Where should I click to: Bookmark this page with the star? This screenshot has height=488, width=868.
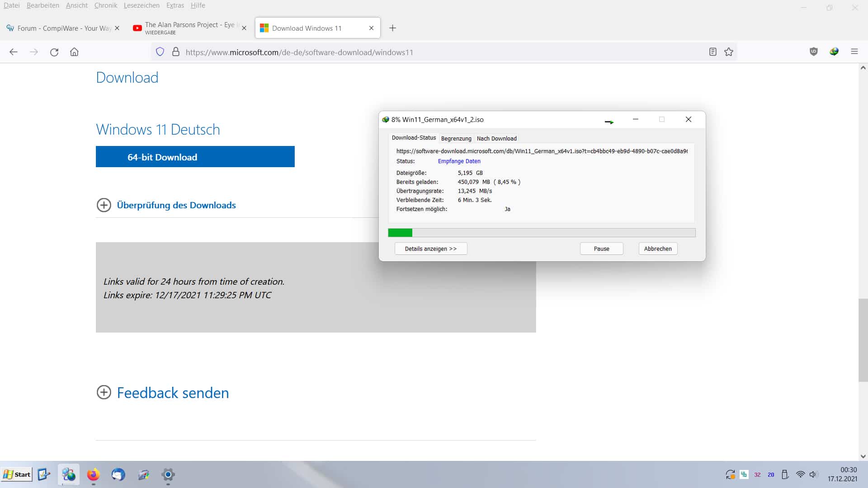point(729,52)
